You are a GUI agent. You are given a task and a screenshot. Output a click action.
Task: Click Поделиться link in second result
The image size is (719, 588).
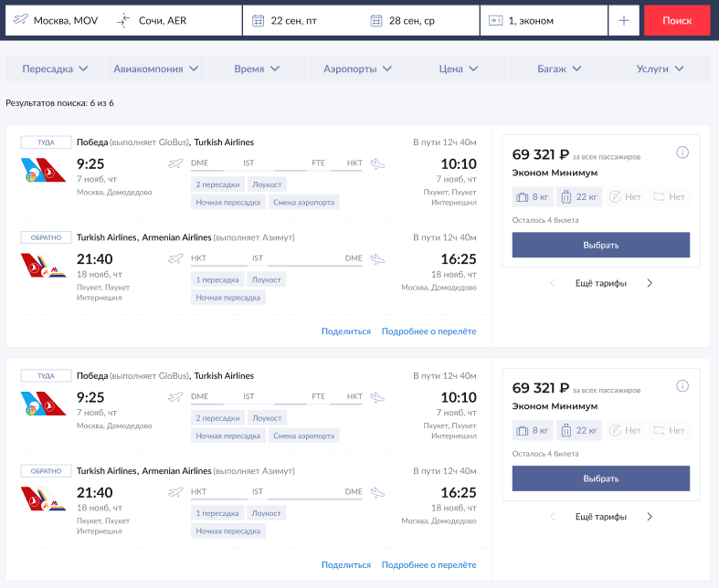[346, 565]
